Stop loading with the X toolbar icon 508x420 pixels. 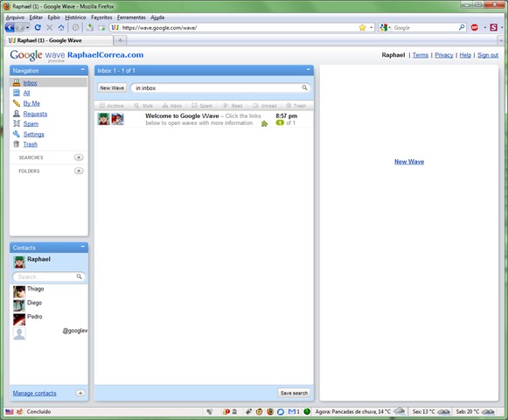tap(49, 28)
